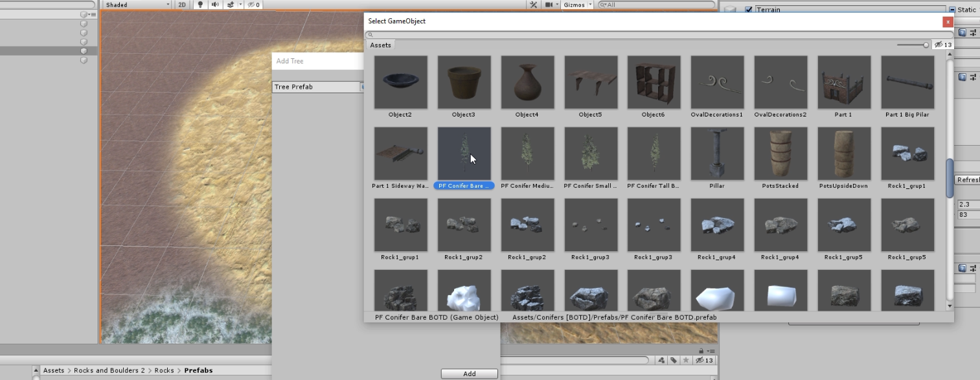Image resolution: width=980 pixels, height=380 pixels.
Task: Toggle Project panel lock icon
Action: tap(701, 351)
